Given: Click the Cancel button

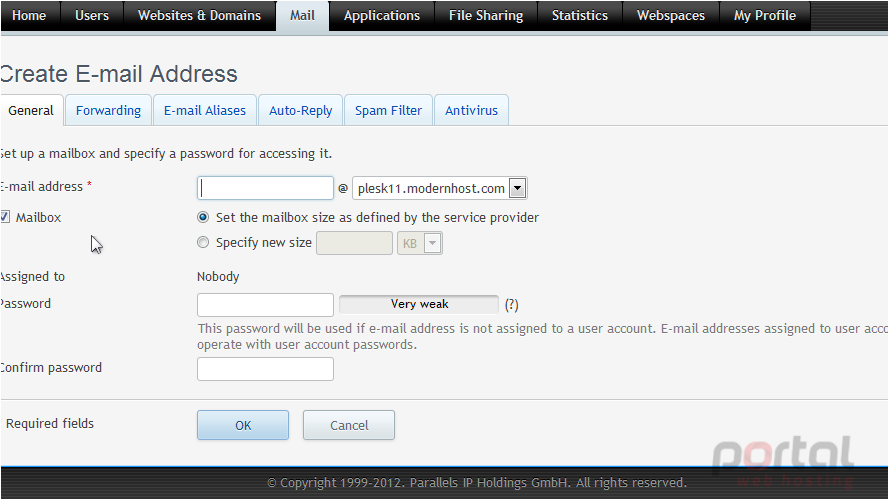Looking at the screenshot, I should click(x=349, y=425).
